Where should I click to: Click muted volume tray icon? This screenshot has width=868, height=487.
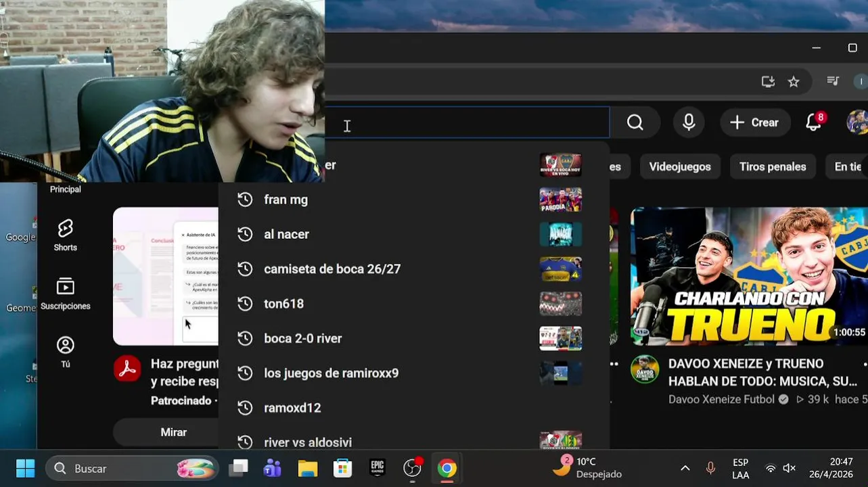tap(789, 468)
